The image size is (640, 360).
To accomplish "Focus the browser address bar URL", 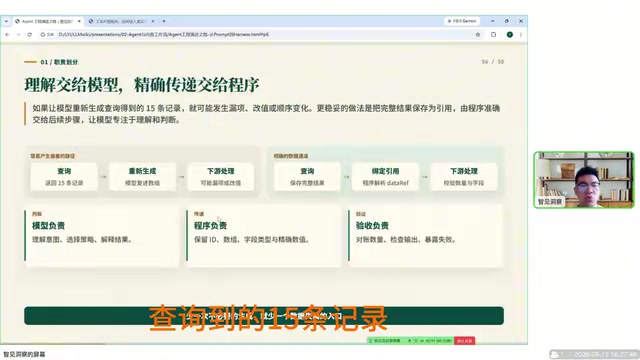I will (x=163, y=35).
